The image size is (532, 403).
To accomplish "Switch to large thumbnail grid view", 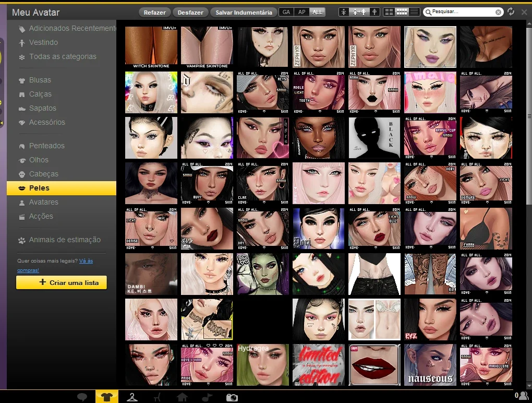I will 389,12.
